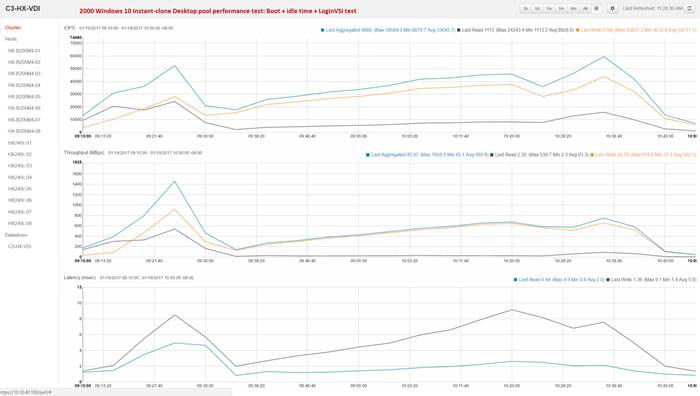This screenshot has width=700, height=396.
Task: Click the throughput aggregated peak near 09:25
Action: point(175,181)
